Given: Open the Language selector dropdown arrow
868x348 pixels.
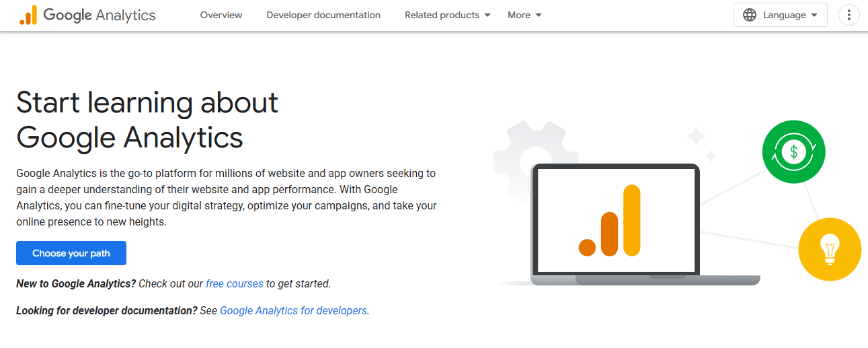Looking at the screenshot, I should pyautogui.click(x=814, y=15).
